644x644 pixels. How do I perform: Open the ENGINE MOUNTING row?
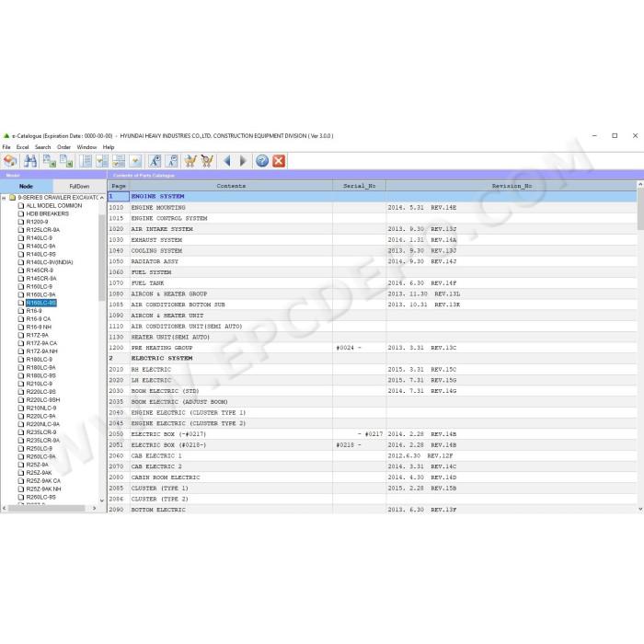coord(372,207)
